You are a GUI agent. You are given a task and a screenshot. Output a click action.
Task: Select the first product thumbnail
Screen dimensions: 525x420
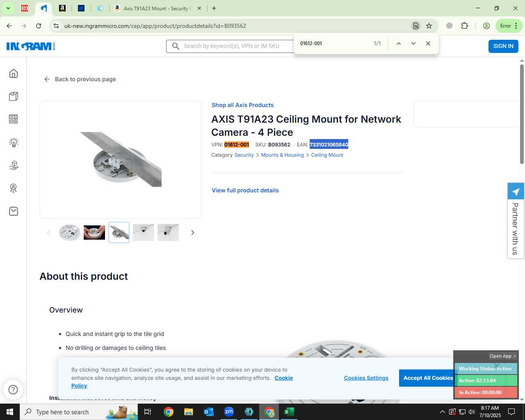(70, 233)
